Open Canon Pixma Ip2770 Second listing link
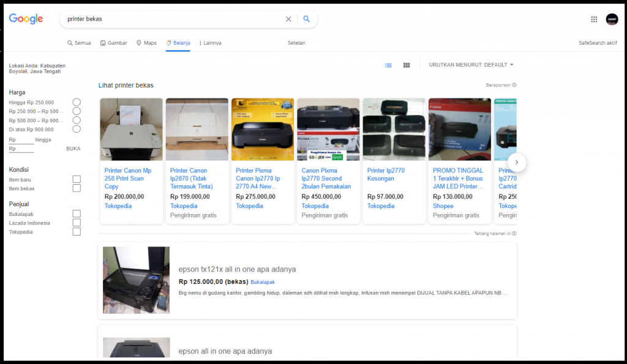This screenshot has width=627, height=364. tap(326, 179)
